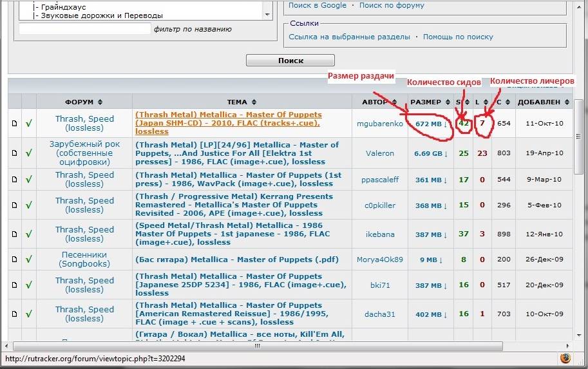The width and height of the screenshot is (588, 369).
Task: Click the green check mark in the Songbooks row
Action: coord(29,260)
